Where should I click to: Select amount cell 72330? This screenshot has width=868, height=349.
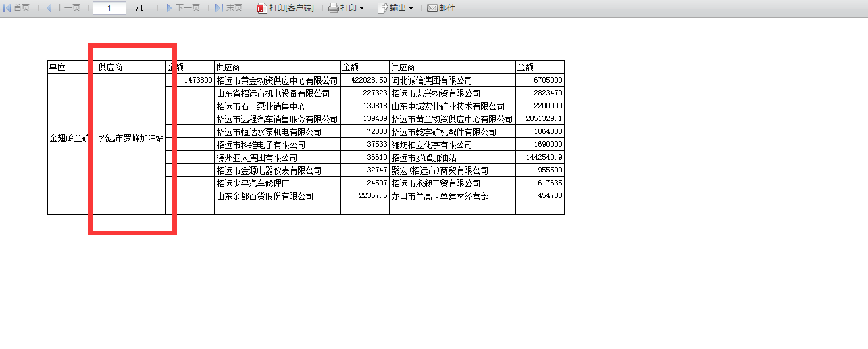click(x=365, y=131)
